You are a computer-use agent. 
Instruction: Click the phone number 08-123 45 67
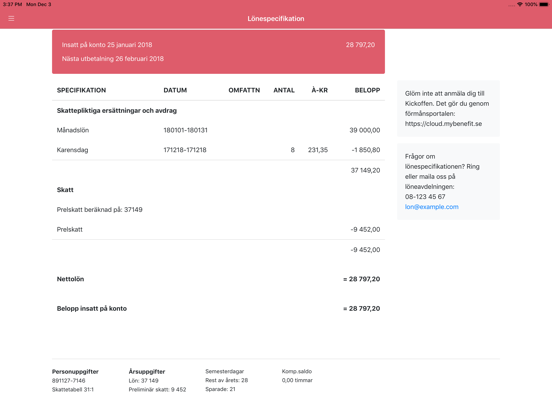[x=425, y=197]
